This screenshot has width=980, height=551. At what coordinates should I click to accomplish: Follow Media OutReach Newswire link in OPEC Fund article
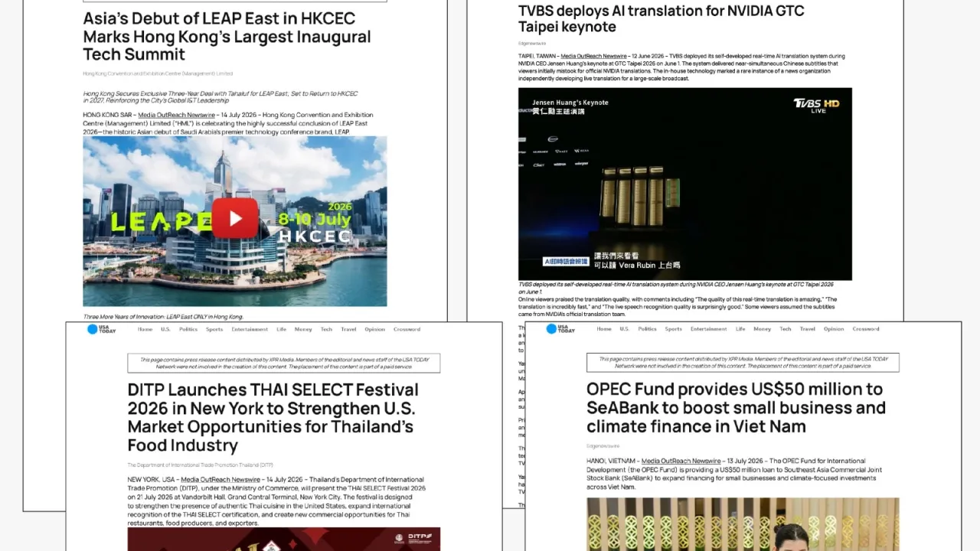(681, 461)
